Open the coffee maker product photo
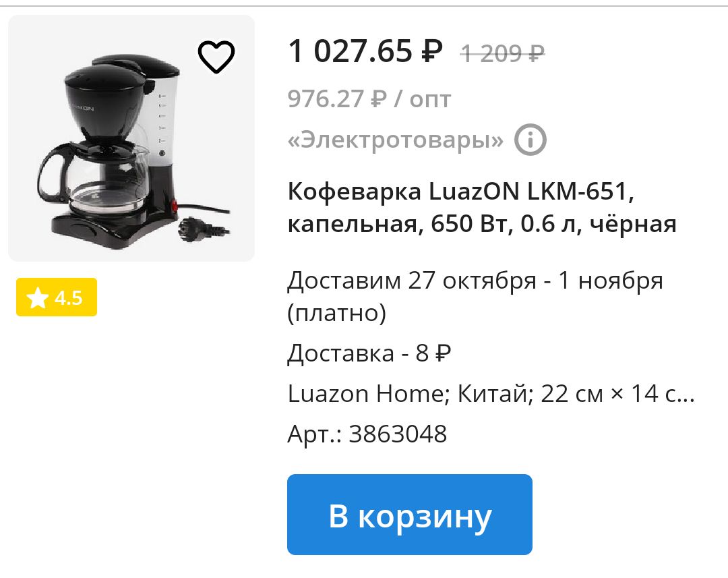Image resolution: width=728 pixels, height=578 pixels. pos(131,138)
